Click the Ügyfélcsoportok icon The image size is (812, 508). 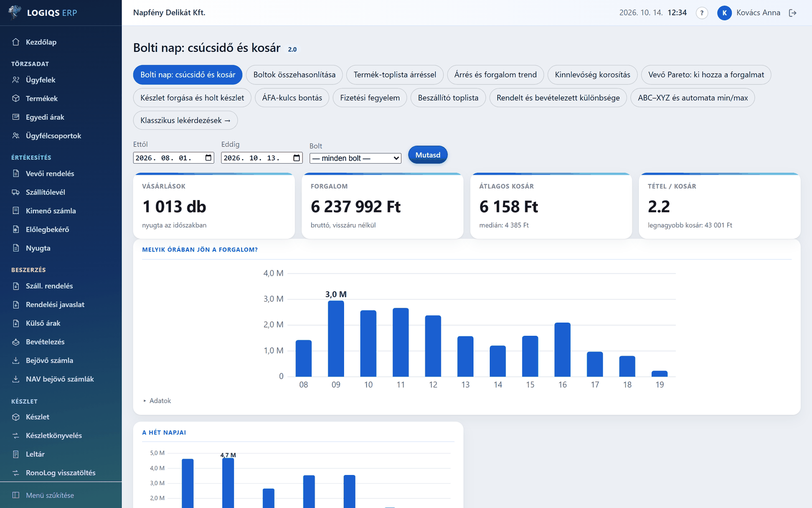click(16, 136)
